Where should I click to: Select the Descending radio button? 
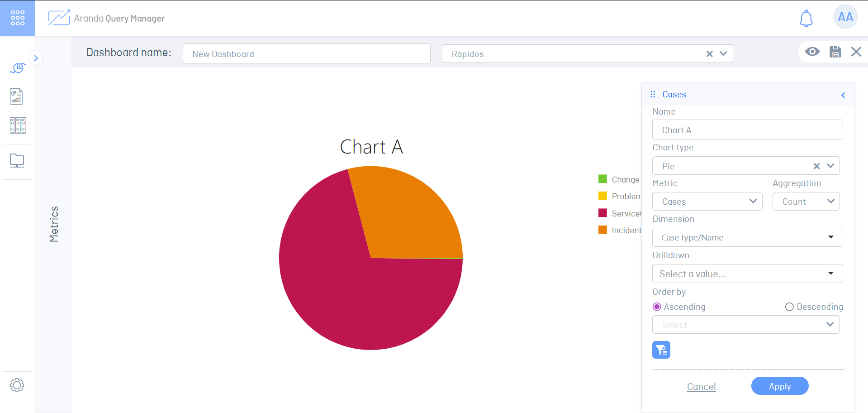pos(789,307)
